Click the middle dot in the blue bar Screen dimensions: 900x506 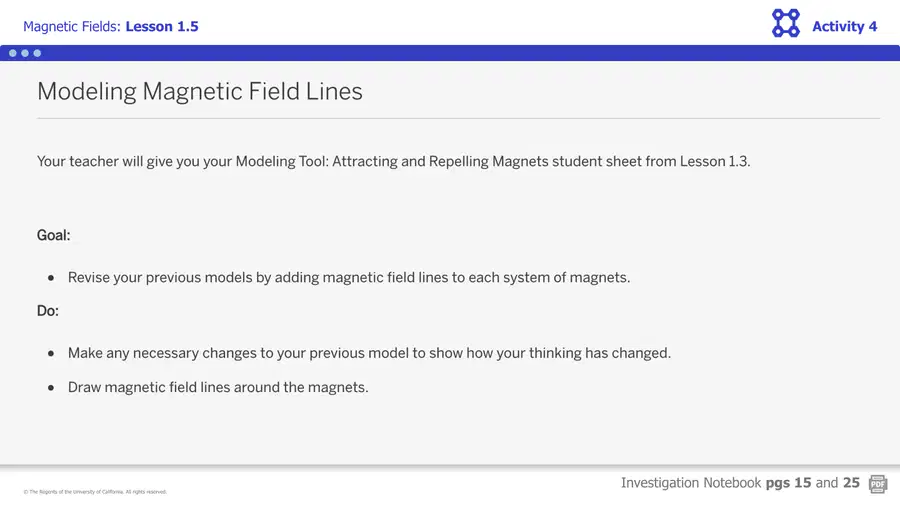pos(25,53)
